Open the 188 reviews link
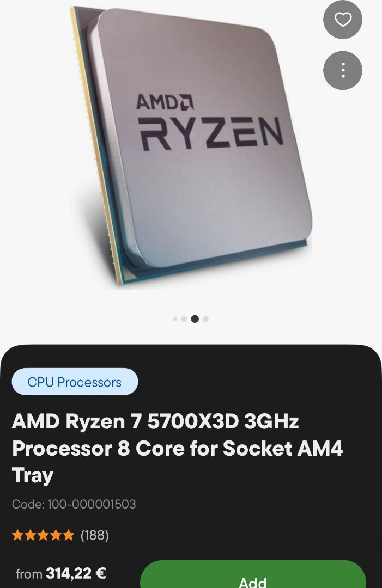This screenshot has width=382, height=588. (95, 535)
